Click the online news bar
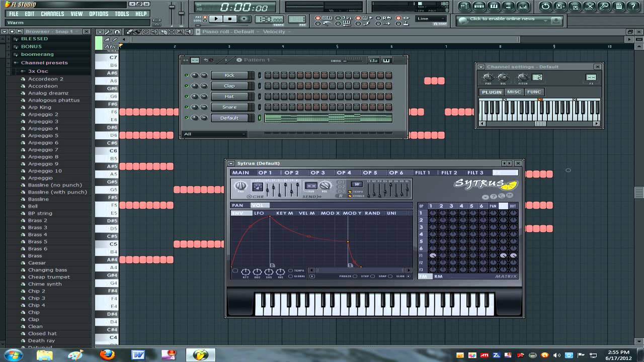Screen dimensions: 644x362 point(509,20)
